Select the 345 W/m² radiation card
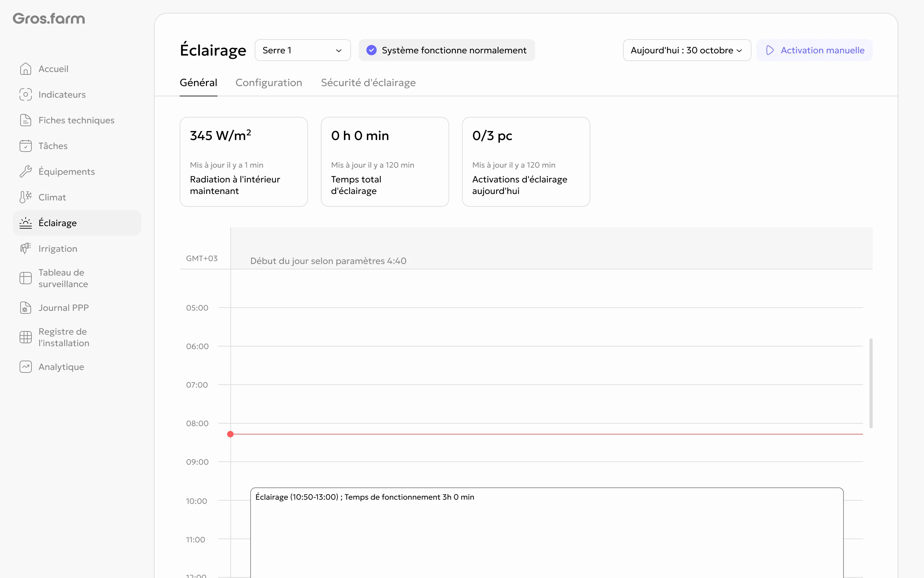924x578 pixels. pyautogui.click(x=244, y=162)
